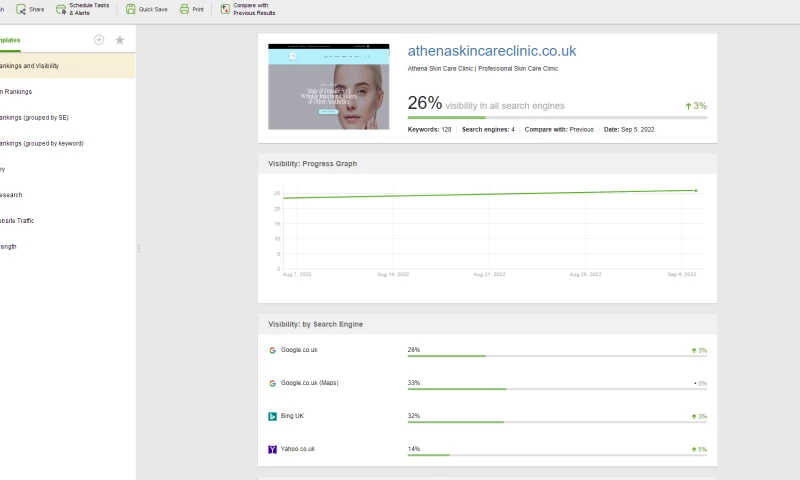Click the Bing UK logo icon
This screenshot has height=480, width=800.
[272, 416]
